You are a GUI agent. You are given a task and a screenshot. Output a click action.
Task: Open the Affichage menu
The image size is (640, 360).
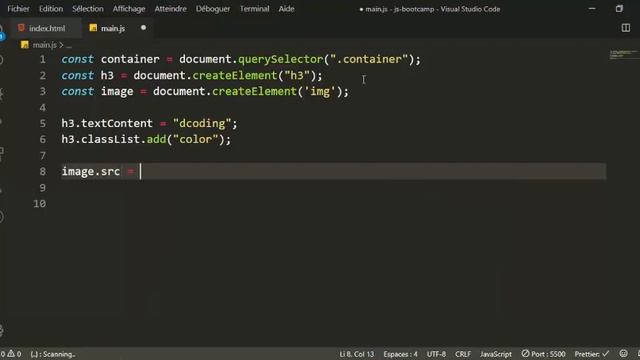(x=129, y=9)
